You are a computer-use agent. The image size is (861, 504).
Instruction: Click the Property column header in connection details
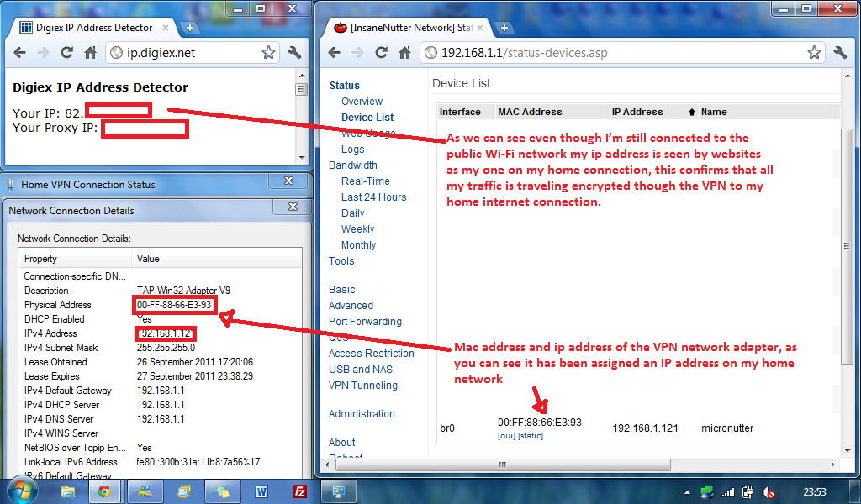click(77, 259)
